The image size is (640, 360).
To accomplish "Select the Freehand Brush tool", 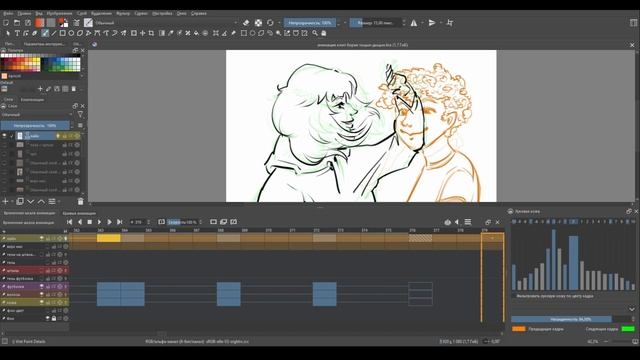I will (45, 33).
